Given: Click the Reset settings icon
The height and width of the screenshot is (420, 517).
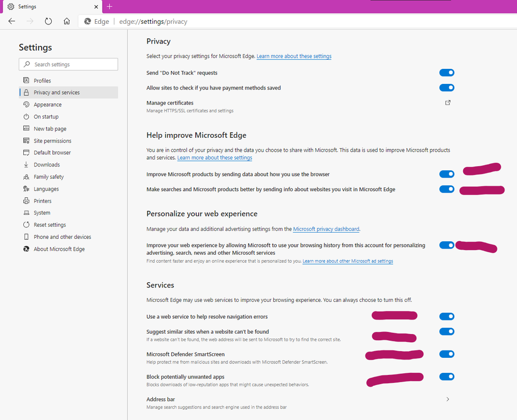Looking at the screenshot, I should point(26,225).
